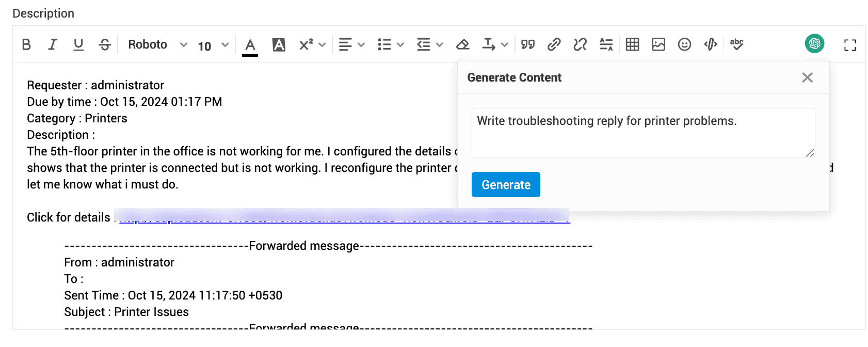Expand the list style options arrow
Image resolution: width=868 pixels, height=347 pixels.
pyautogui.click(x=400, y=45)
